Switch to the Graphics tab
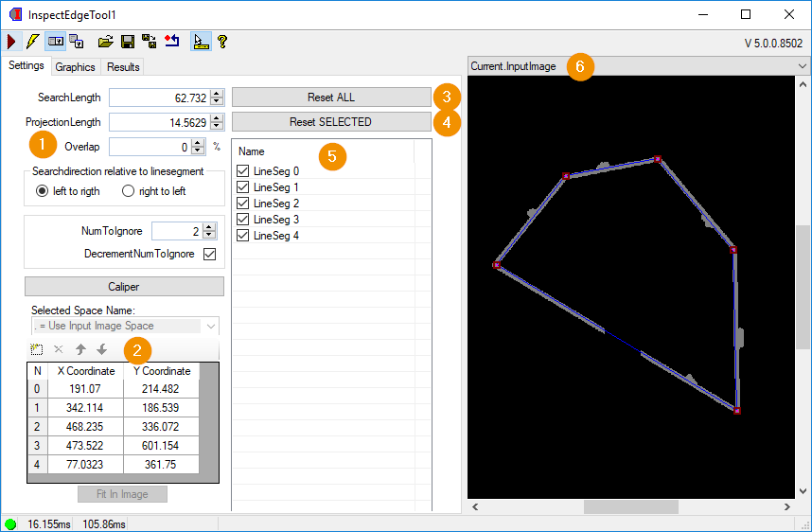812x532 pixels. pyautogui.click(x=75, y=67)
